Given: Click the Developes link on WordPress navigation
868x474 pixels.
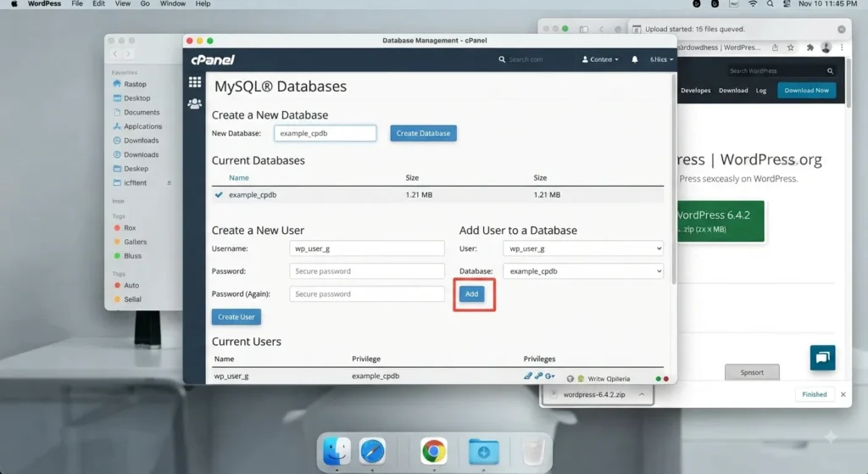Looking at the screenshot, I should (x=695, y=90).
